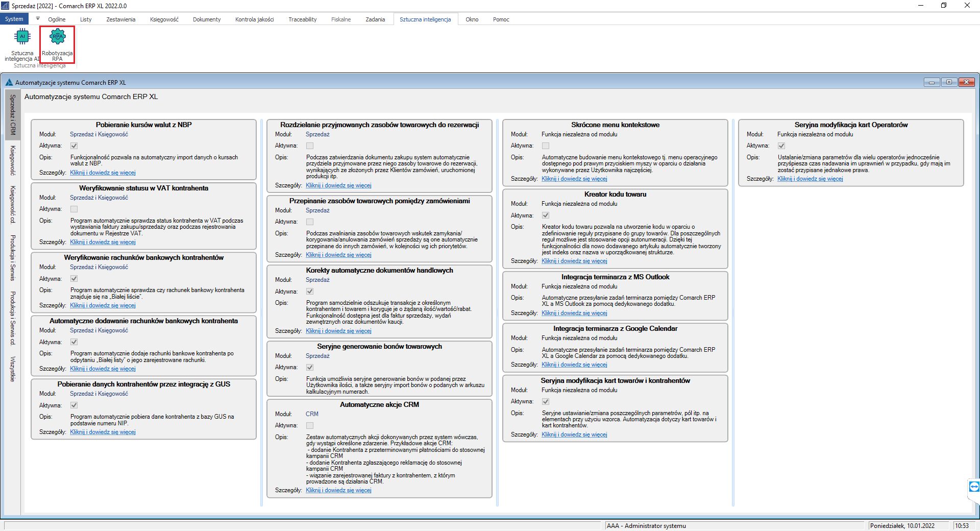
Task: Toggle Aktywna for Korekty automatyczne dokumentów handlowych
Action: [x=310, y=292]
